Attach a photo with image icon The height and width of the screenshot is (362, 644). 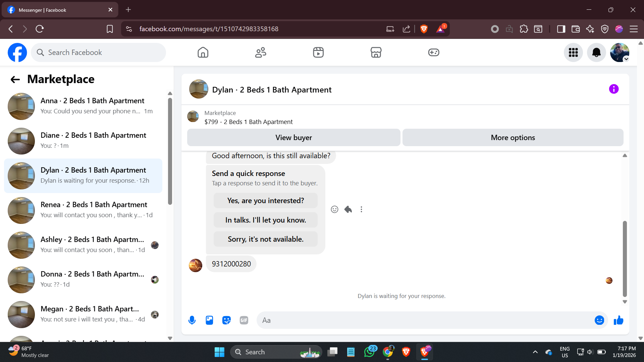tap(209, 320)
